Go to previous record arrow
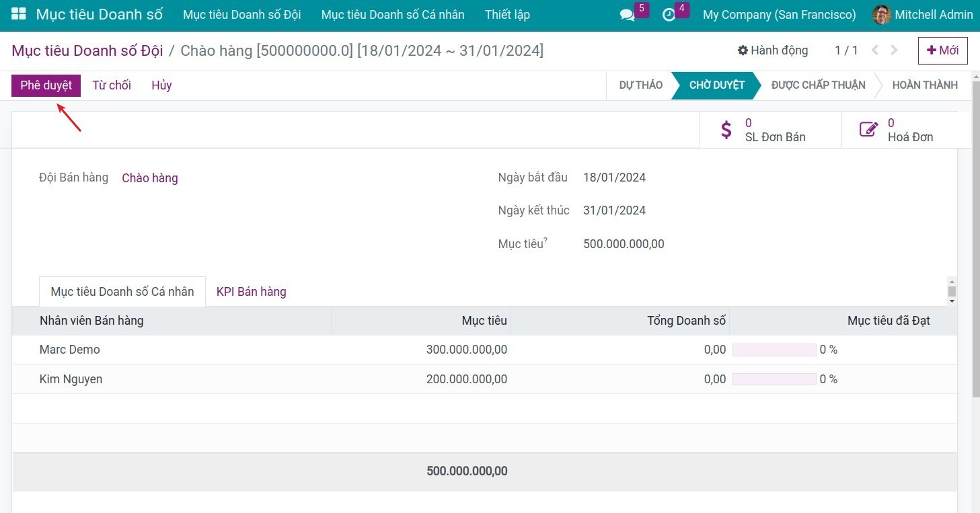 coord(875,50)
